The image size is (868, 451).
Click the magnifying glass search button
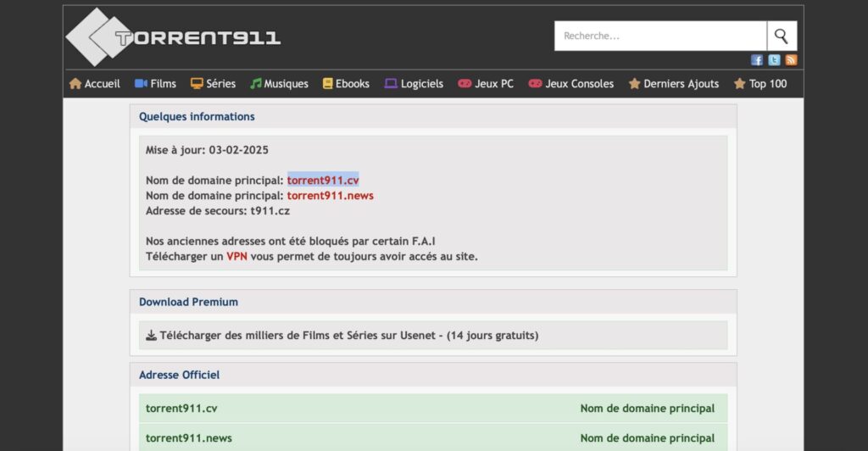pos(781,36)
